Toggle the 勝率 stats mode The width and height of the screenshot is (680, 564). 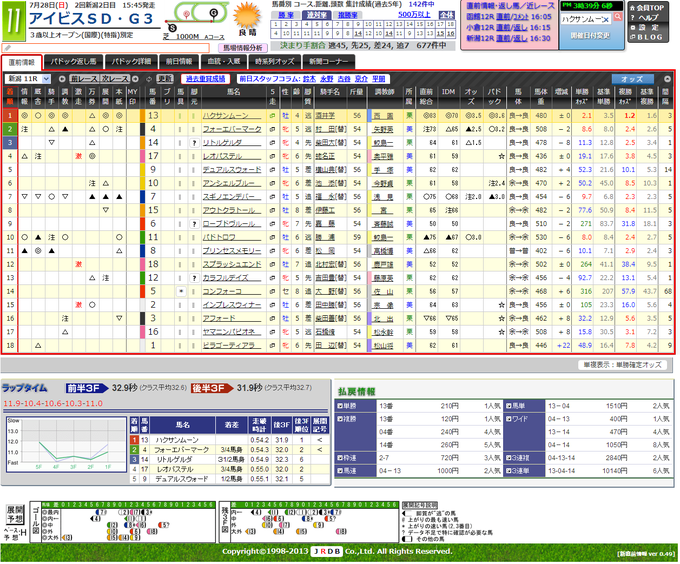(x=285, y=15)
